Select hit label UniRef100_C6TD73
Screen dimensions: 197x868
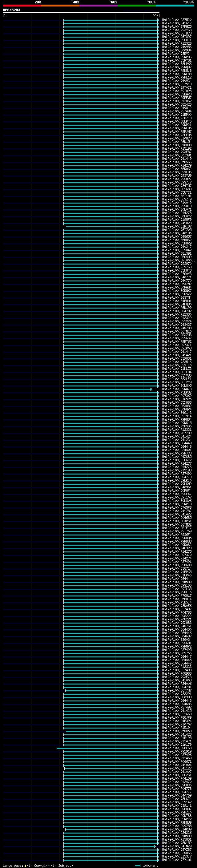tap(176, 33)
